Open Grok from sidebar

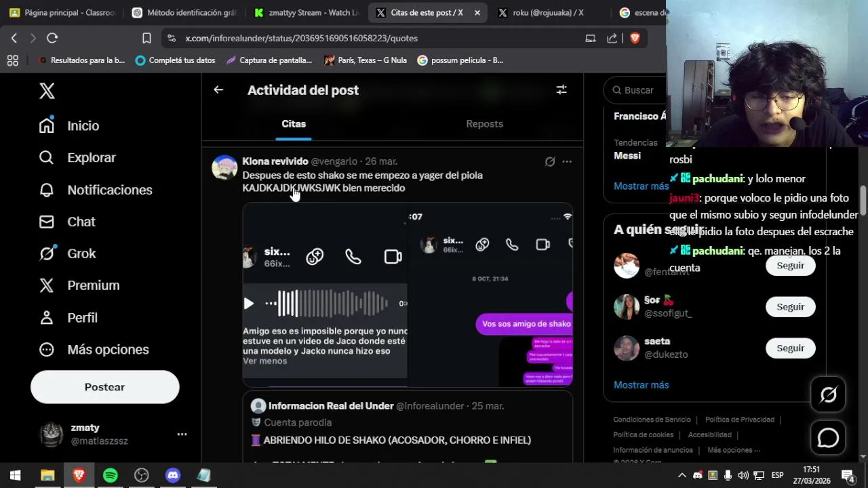(x=67, y=253)
